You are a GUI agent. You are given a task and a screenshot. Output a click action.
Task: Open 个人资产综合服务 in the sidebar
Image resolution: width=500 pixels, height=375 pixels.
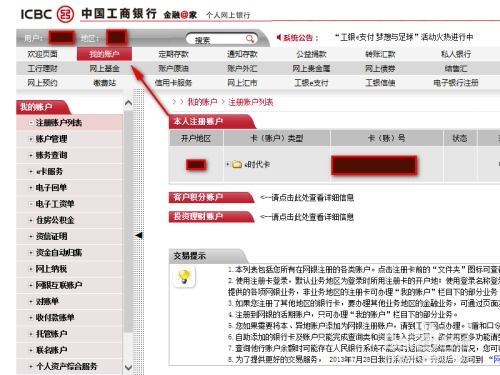[70, 366]
